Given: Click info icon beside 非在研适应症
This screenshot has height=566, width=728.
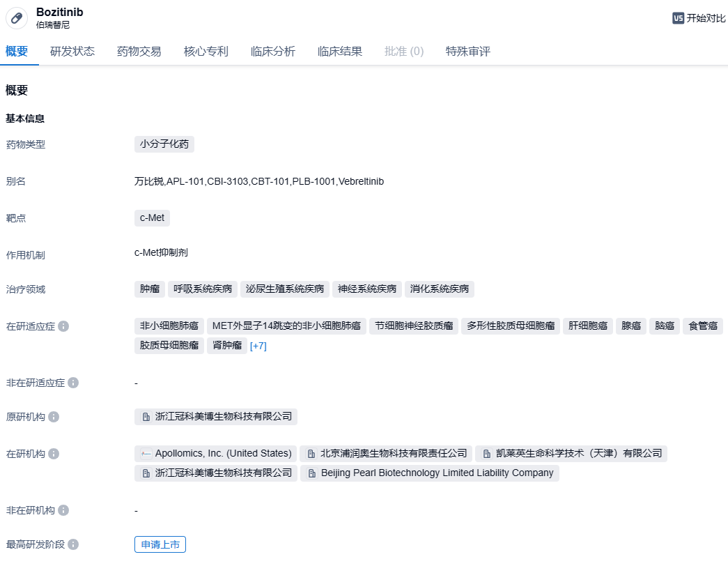Looking at the screenshot, I should pos(73,383).
